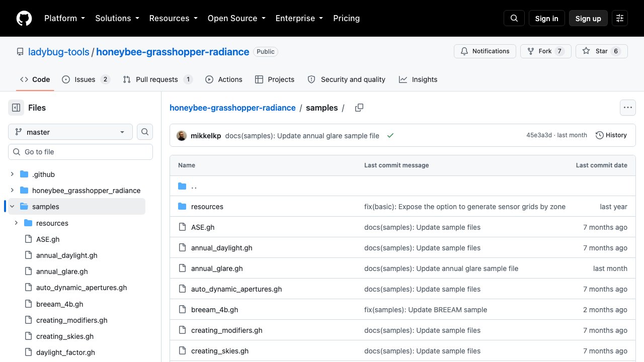Click the Go to file input
Image resolution: width=644 pixels, height=362 pixels.
click(x=80, y=152)
